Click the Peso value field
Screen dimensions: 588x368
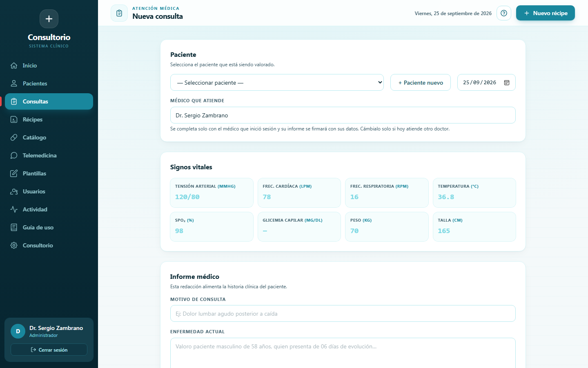(387, 231)
